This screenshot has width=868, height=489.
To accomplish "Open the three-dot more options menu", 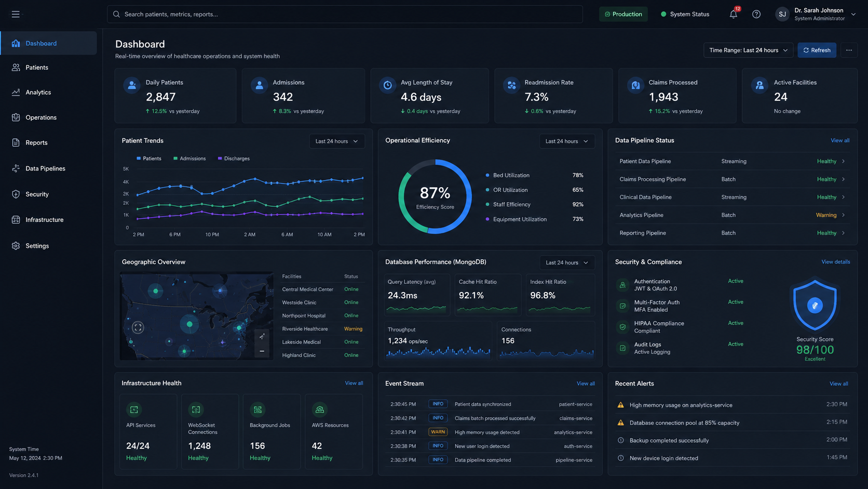I will [849, 50].
